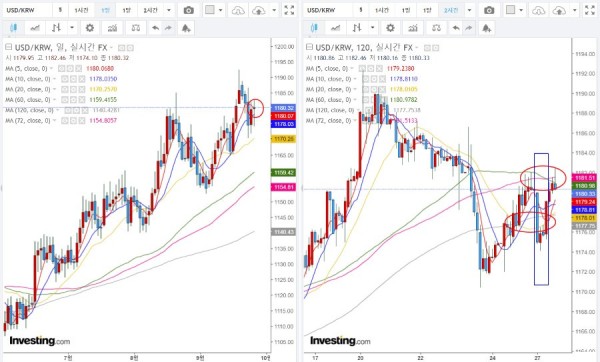The image size is (600, 362).
Task: Toggle fullscreen for left chart
Action: click(290, 10)
